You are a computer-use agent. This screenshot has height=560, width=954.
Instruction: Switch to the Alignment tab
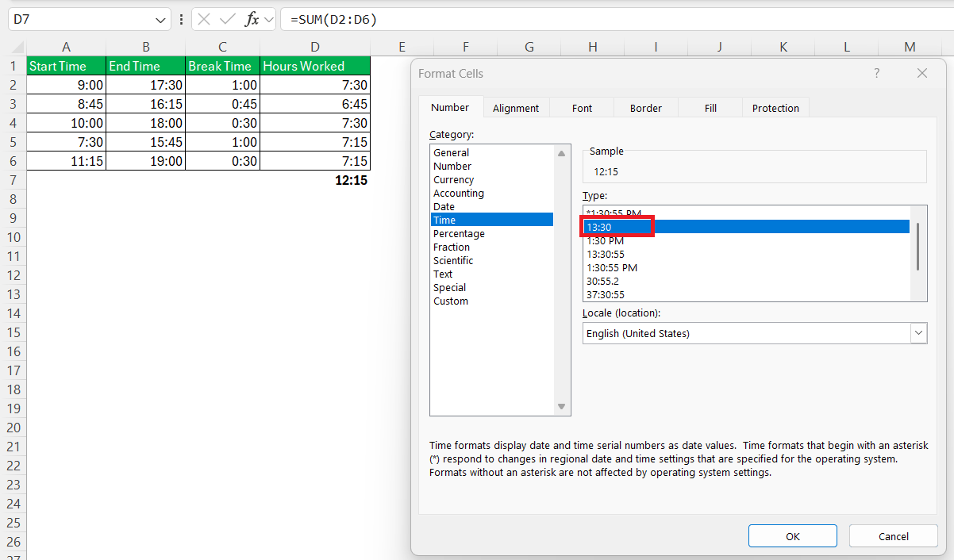(516, 108)
